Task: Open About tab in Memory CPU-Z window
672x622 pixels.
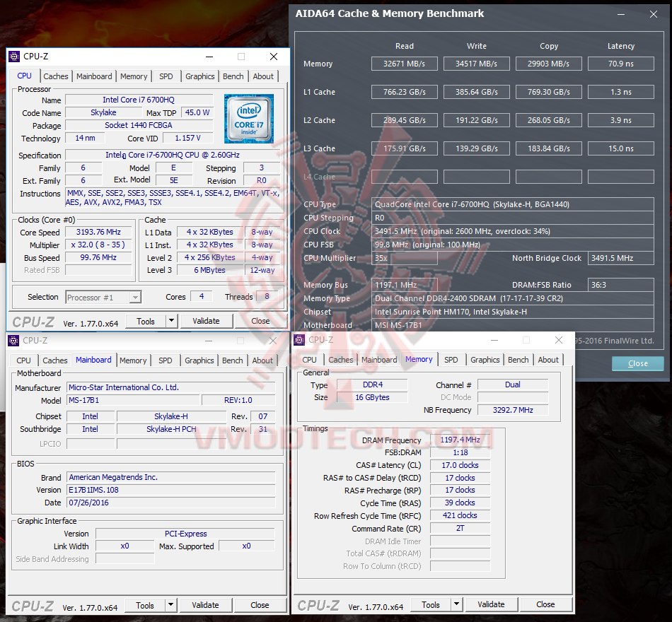Action: tap(548, 360)
